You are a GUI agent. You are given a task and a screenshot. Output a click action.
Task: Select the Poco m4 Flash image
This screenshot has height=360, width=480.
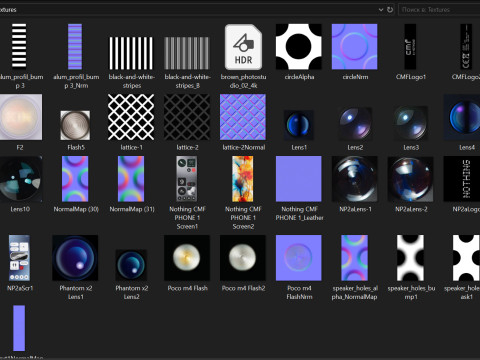(187, 258)
